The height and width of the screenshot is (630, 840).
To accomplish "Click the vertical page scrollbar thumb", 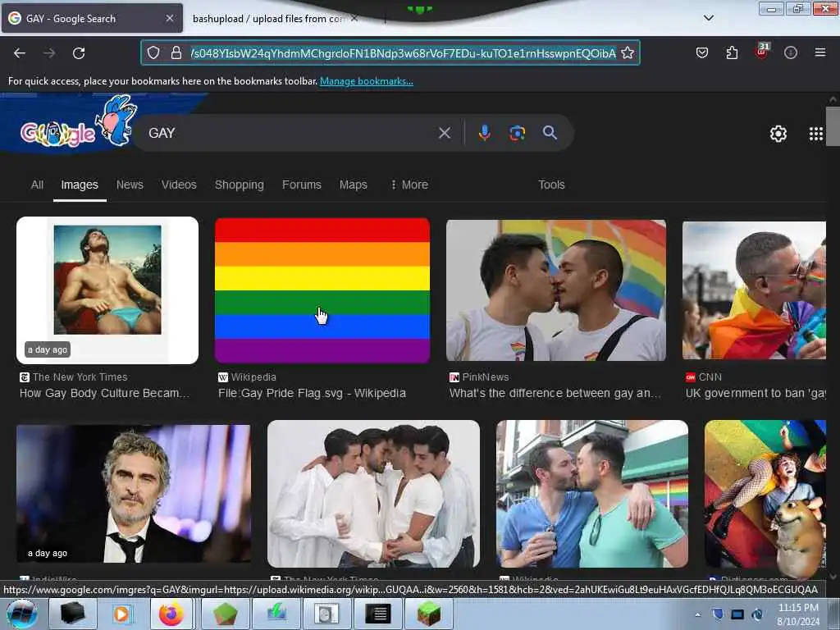I will click(833, 126).
